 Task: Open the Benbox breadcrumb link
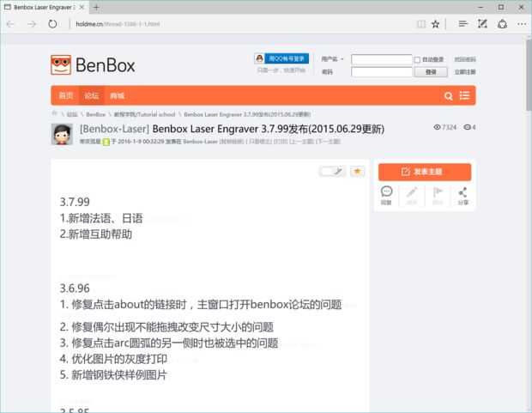click(96, 114)
